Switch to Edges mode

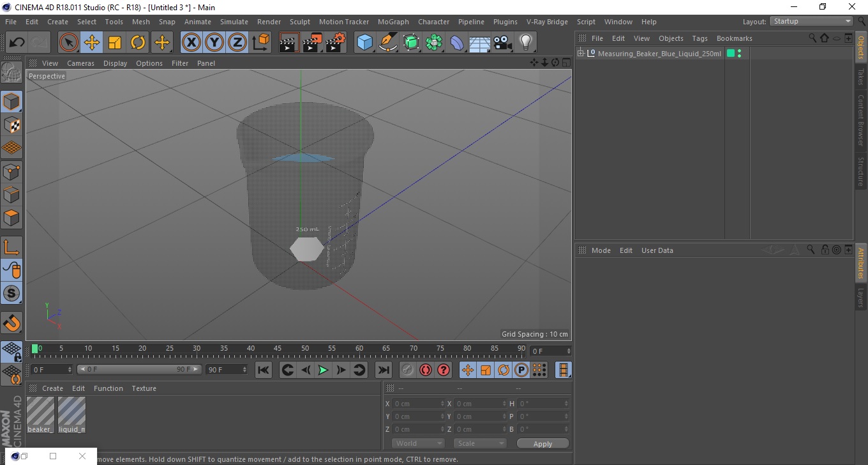pyautogui.click(x=11, y=194)
